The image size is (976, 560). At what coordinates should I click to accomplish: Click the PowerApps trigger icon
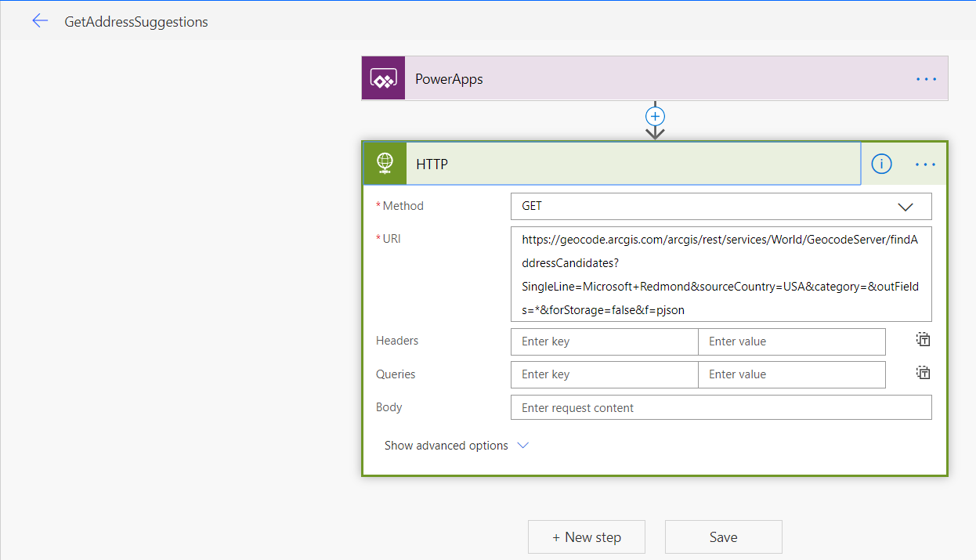click(383, 78)
